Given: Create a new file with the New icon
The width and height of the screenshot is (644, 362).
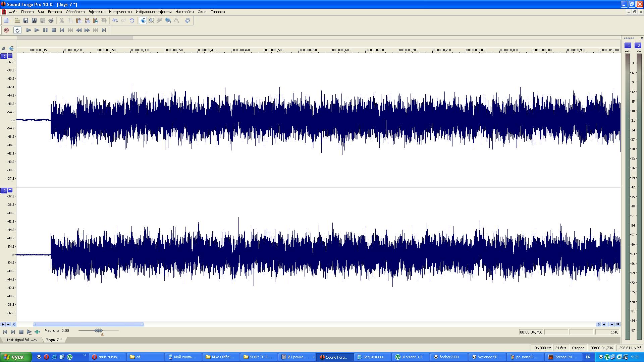Looking at the screenshot, I should tap(6, 20).
